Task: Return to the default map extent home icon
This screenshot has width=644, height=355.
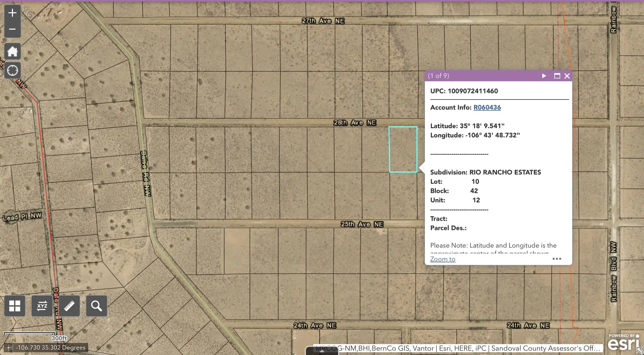Action: click(13, 51)
